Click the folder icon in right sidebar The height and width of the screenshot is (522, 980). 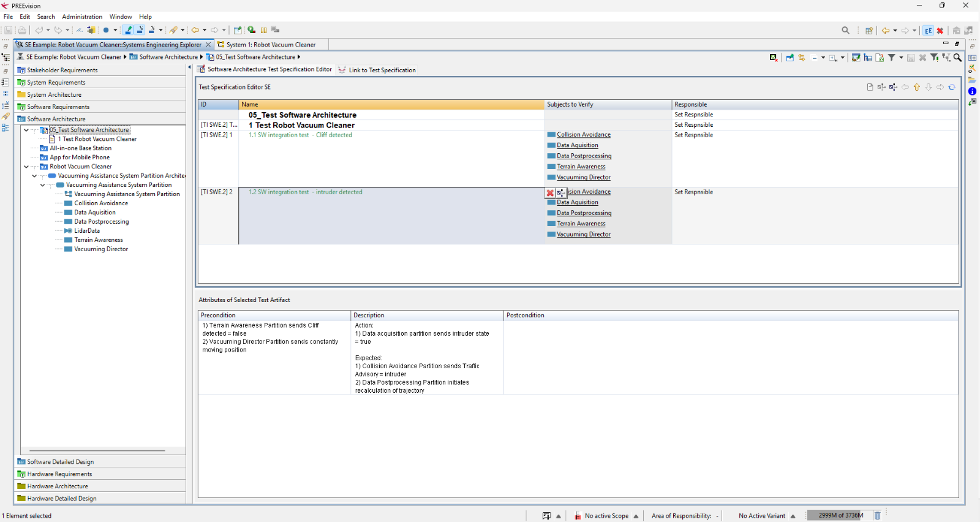click(x=973, y=80)
